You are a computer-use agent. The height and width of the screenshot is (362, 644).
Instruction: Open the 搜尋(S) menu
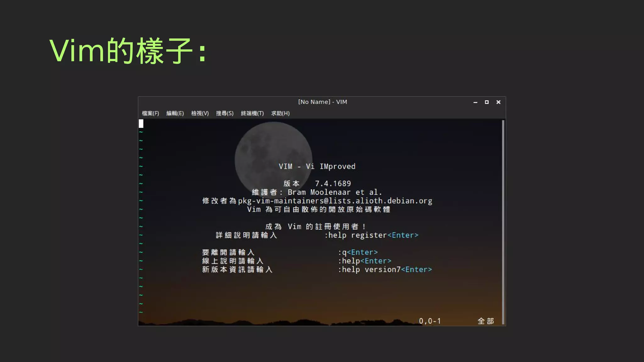click(x=225, y=113)
